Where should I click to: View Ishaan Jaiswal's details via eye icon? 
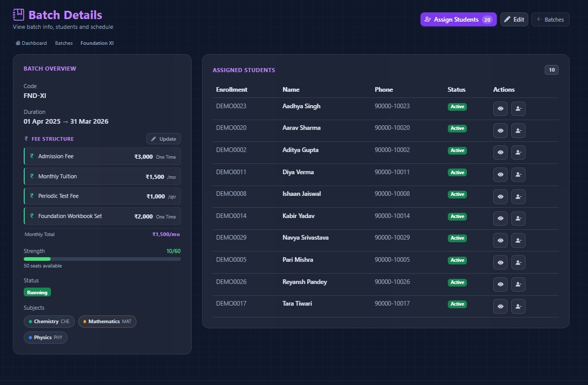tap(500, 196)
